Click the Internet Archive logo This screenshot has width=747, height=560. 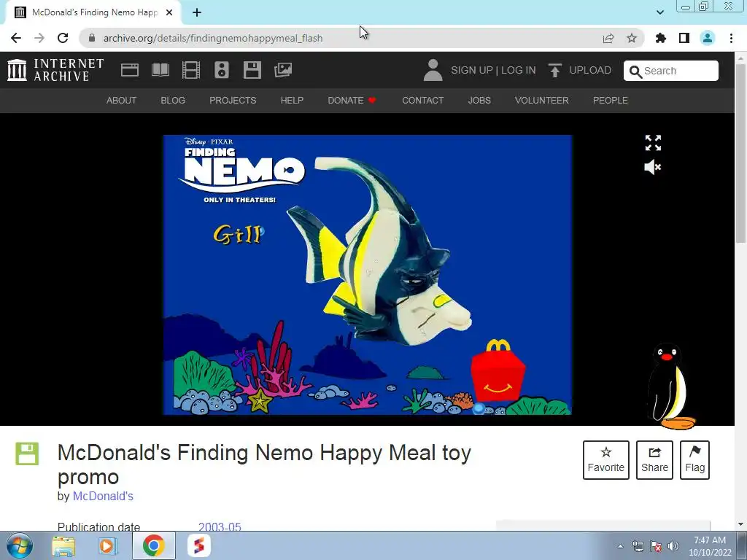(55, 70)
